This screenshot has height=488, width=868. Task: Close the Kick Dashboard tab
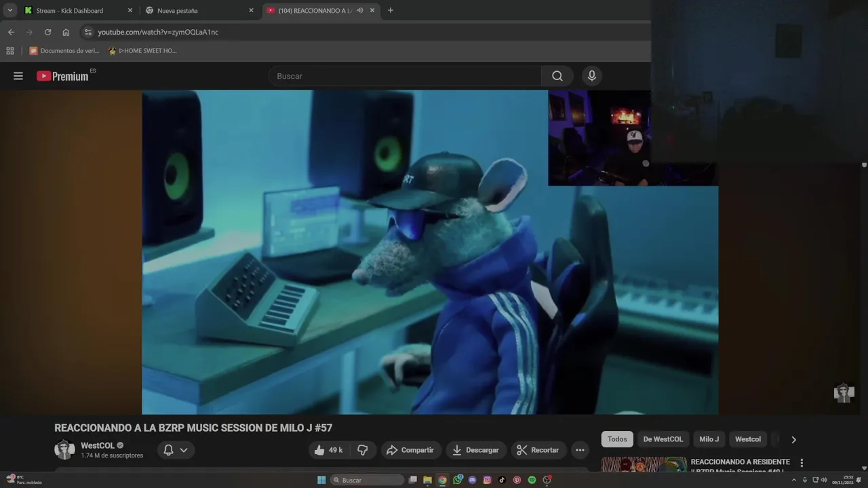(x=130, y=10)
